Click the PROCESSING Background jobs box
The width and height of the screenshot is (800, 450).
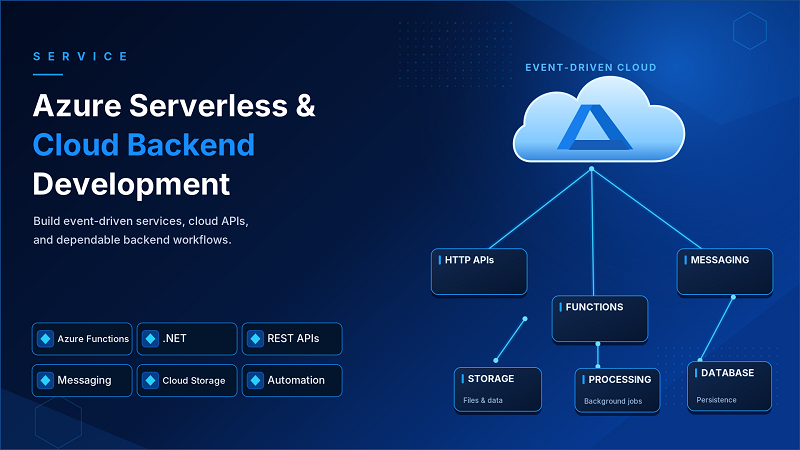tap(617, 391)
